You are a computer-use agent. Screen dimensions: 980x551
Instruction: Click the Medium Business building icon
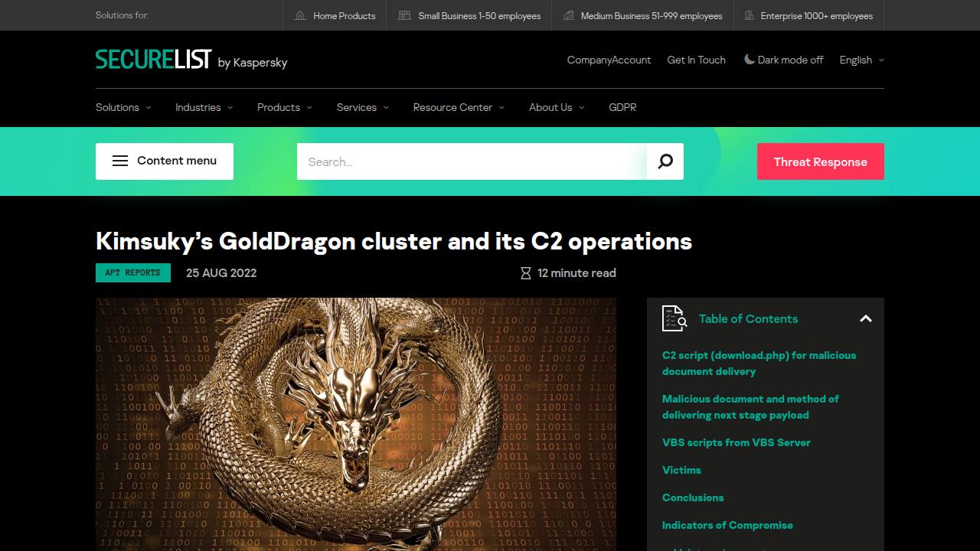coord(568,15)
